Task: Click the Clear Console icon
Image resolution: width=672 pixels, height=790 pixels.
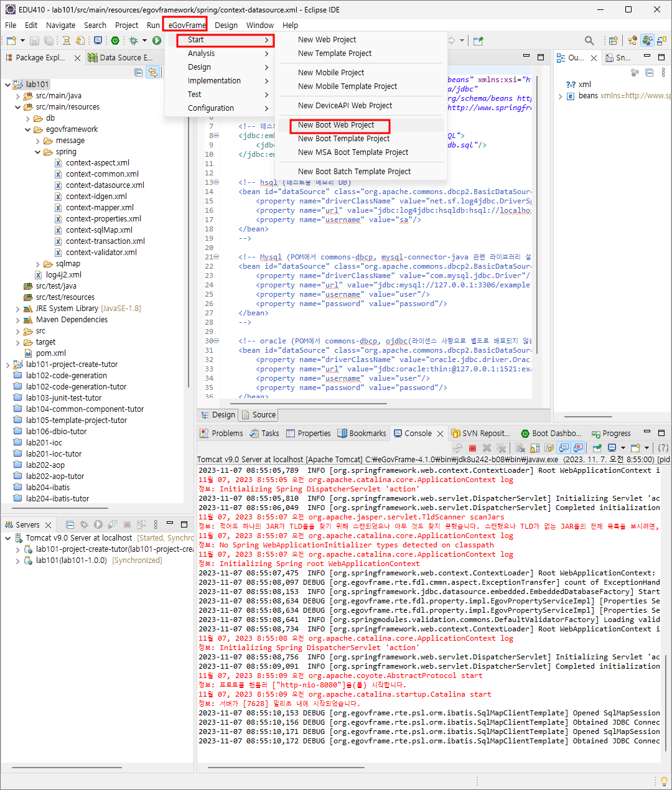Action: click(x=520, y=448)
